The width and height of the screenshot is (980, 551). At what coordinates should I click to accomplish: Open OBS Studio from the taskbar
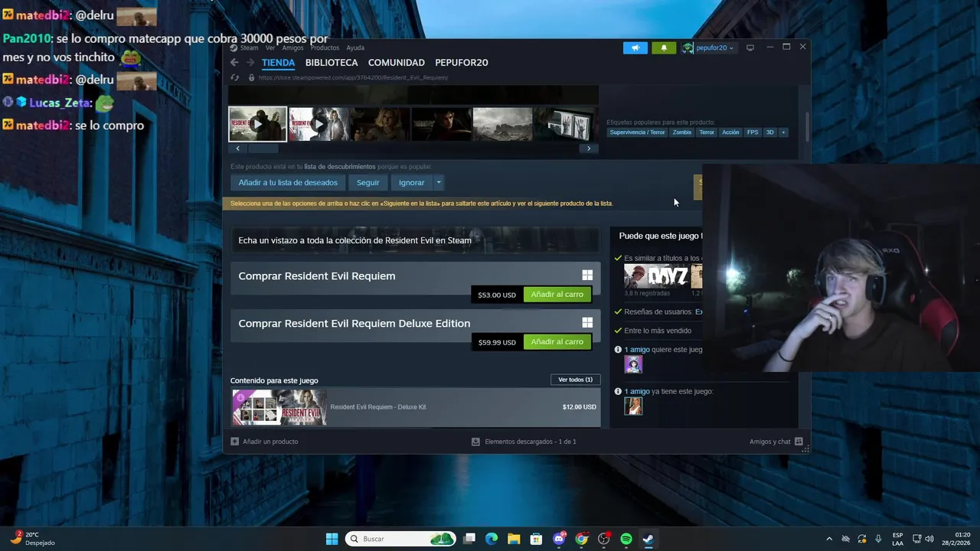pyautogui.click(x=604, y=539)
